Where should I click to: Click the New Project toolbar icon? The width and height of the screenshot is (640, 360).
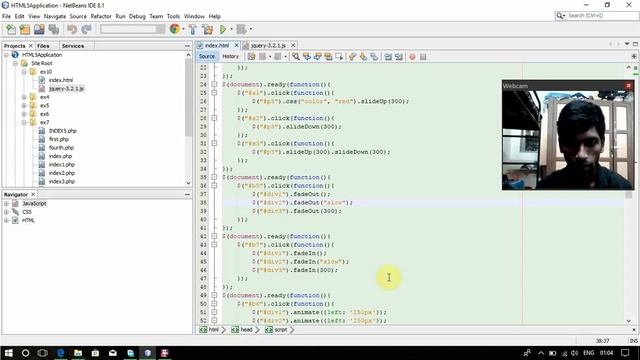click(25, 29)
